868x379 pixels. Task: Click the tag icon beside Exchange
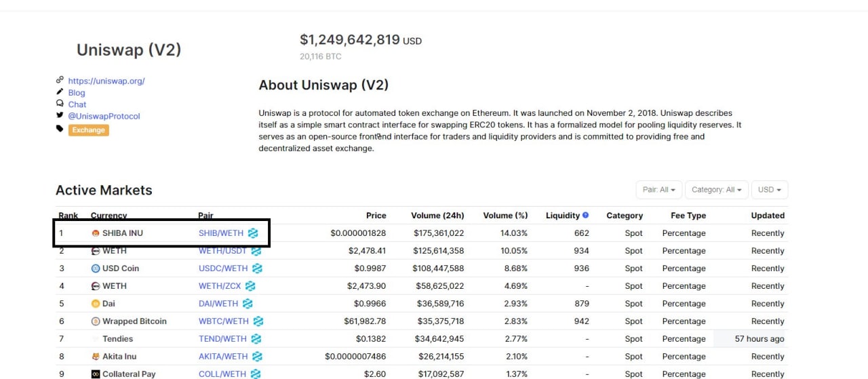click(60, 129)
